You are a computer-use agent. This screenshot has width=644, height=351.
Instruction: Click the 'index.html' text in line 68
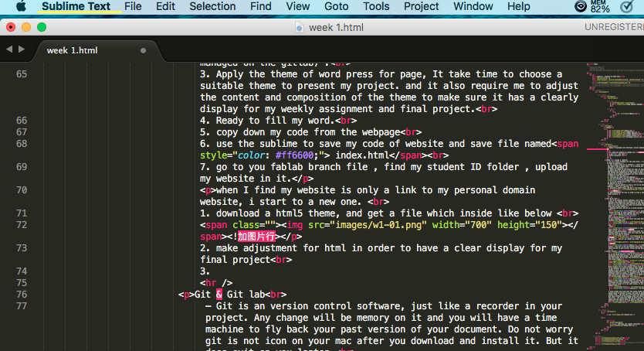[362, 155]
